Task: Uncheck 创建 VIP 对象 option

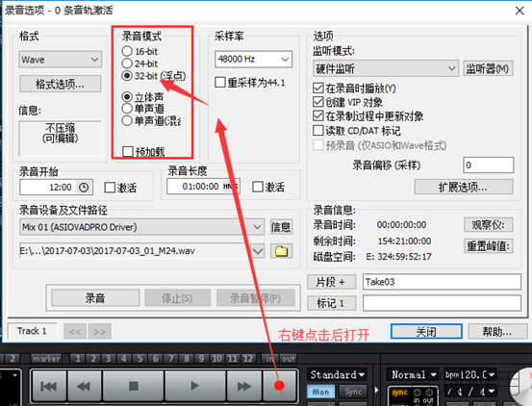Action: click(x=317, y=102)
